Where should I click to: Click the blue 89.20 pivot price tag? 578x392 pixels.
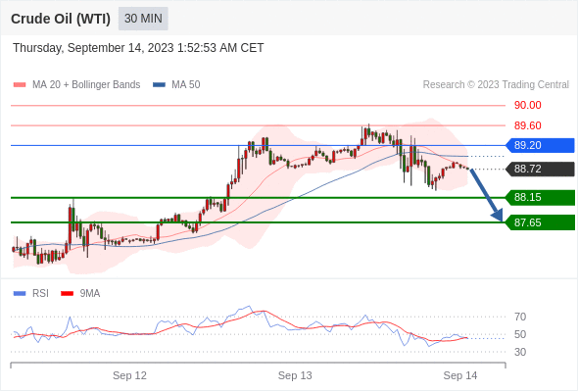540,145
